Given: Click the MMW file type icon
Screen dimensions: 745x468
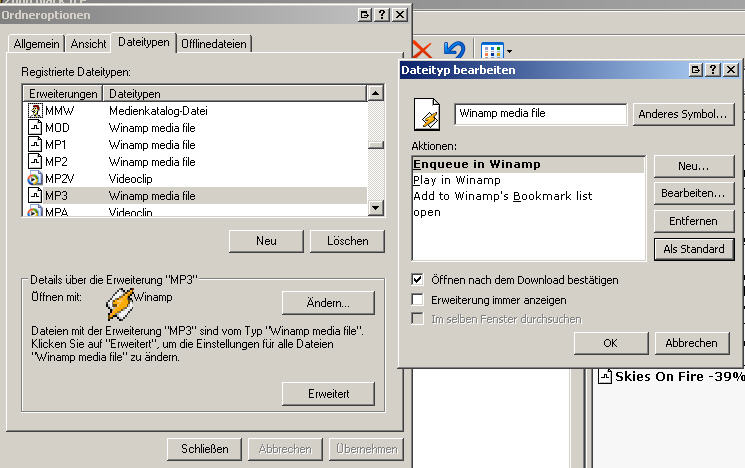Looking at the screenshot, I should (35, 111).
